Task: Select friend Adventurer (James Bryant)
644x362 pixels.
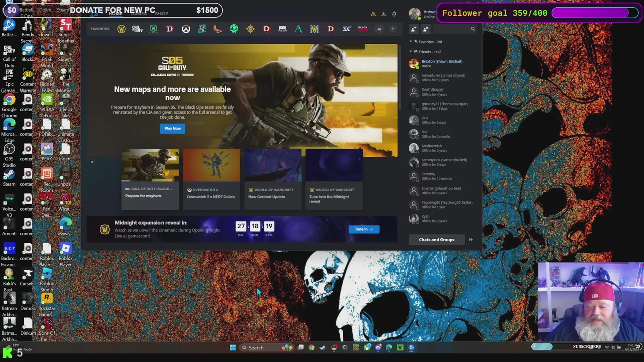Action: (x=442, y=77)
